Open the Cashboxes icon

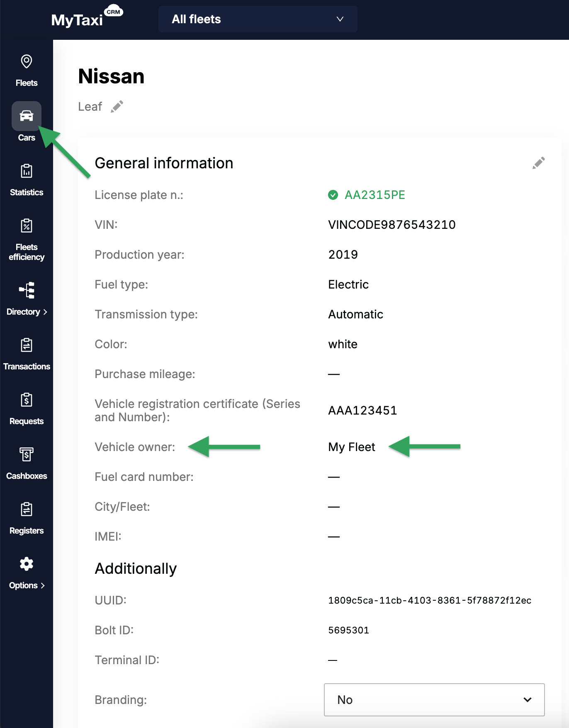point(27,454)
